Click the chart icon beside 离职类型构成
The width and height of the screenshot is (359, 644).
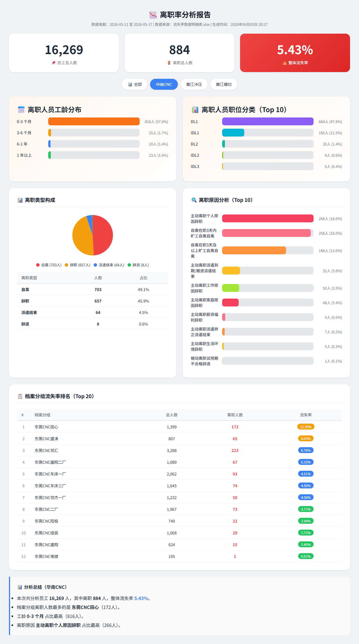tap(20, 200)
